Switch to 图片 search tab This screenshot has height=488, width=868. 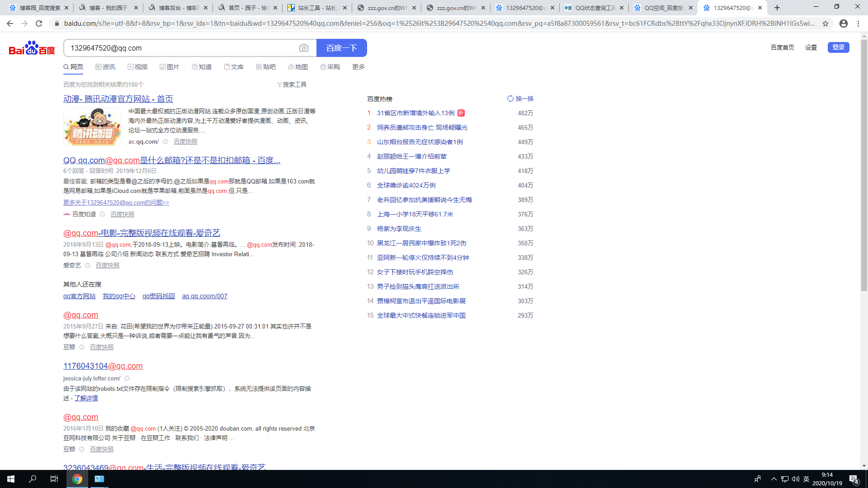pyautogui.click(x=170, y=67)
